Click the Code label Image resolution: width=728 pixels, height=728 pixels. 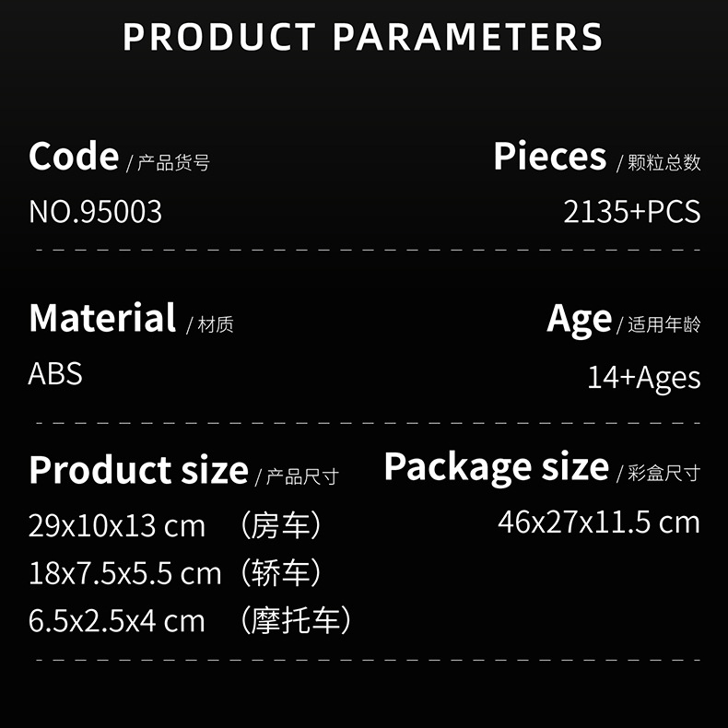tap(74, 158)
